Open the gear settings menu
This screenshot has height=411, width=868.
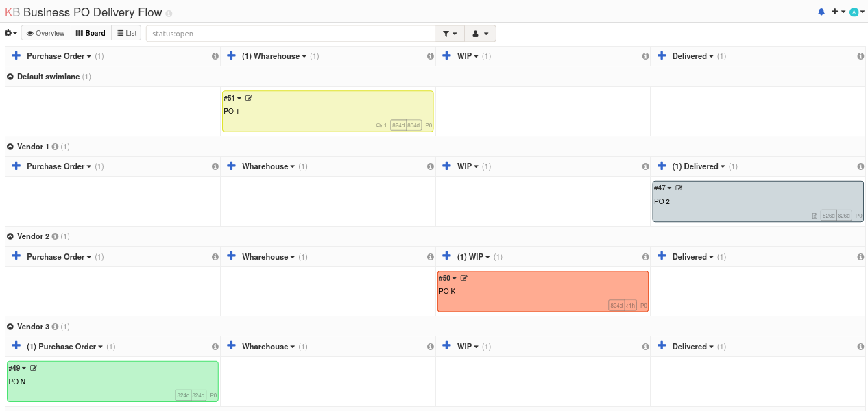(10, 34)
